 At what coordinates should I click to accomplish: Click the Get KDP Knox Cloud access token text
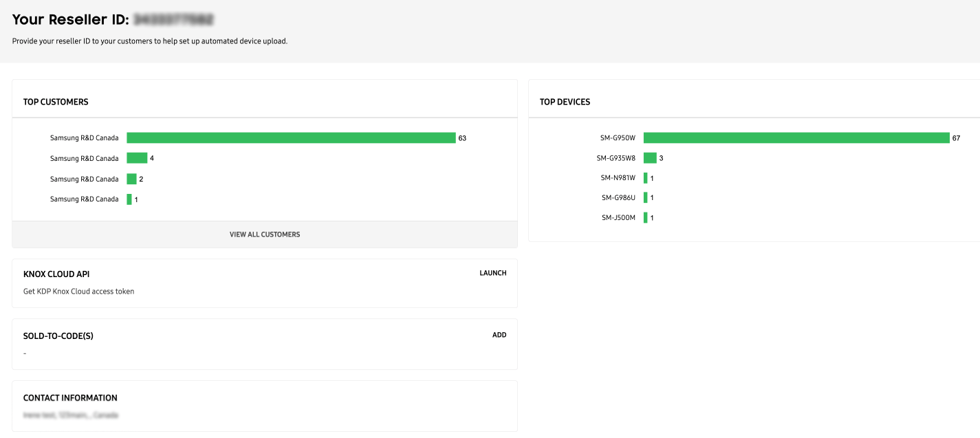click(79, 292)
